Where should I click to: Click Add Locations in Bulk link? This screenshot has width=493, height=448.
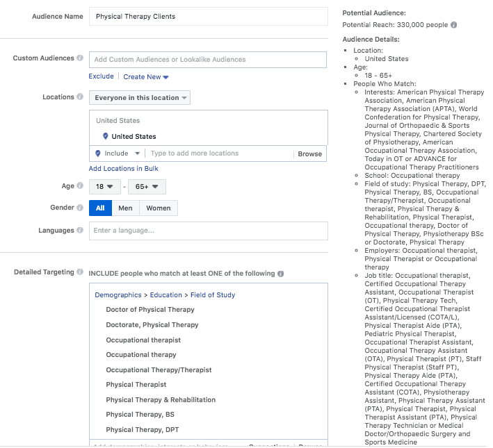[x=124, y=169]
